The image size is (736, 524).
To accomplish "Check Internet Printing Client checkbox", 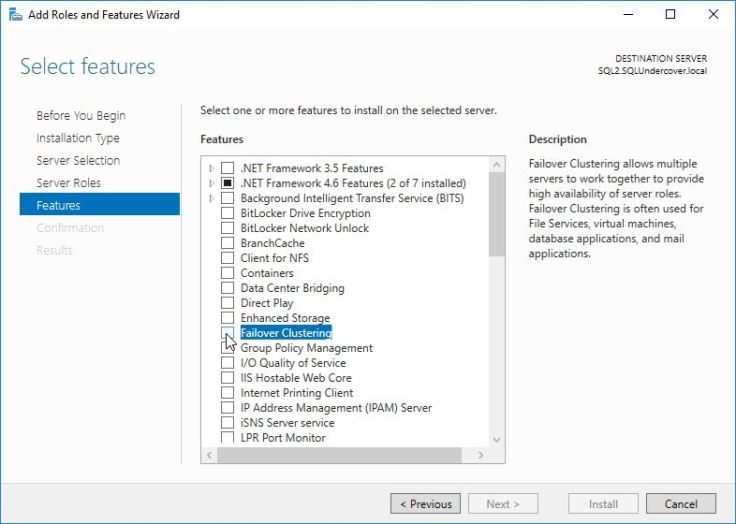I will coord(227,393).
